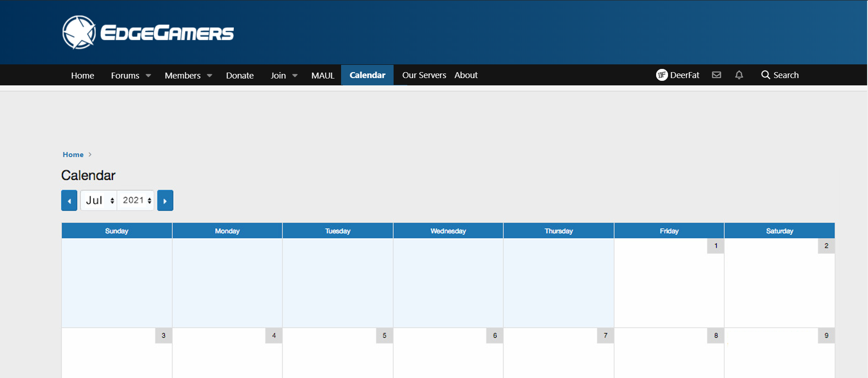Select day 6 on the calendar

click(x=495, y=336)
